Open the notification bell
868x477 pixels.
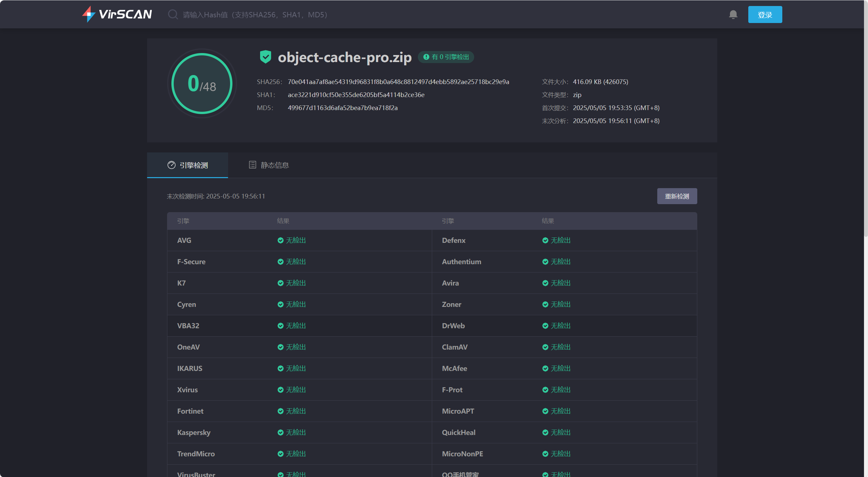pos(733,14)
